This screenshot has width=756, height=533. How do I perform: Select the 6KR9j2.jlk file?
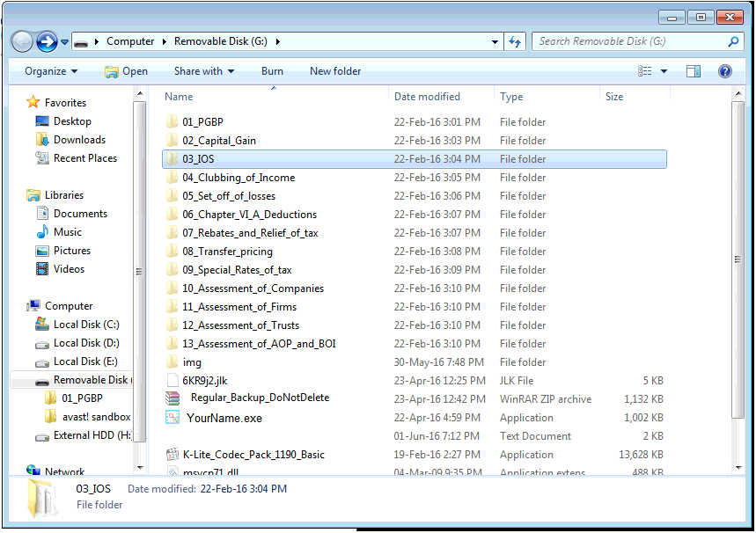click(204, 381)
